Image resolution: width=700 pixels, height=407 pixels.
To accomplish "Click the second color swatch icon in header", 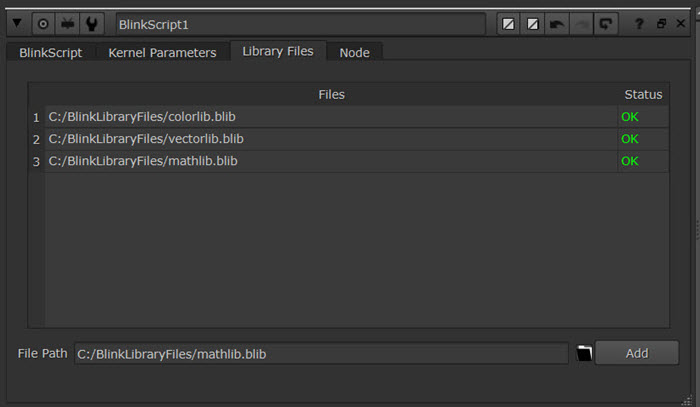I will pyautogui.click(x=533, y=23).
